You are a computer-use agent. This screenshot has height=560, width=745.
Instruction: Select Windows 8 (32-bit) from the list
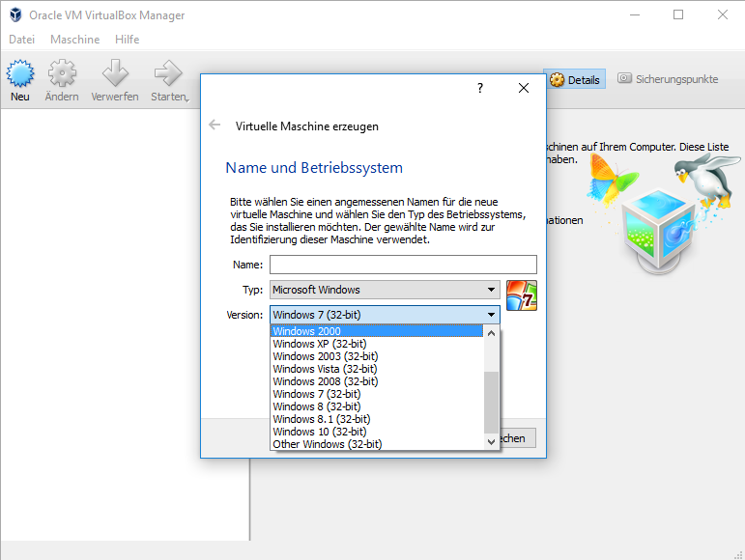click(377, 406)
